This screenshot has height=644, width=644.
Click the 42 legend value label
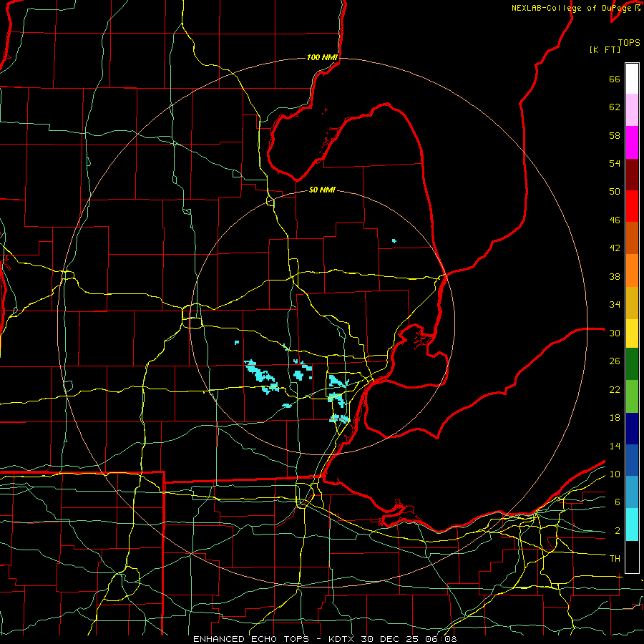[615, 248]
